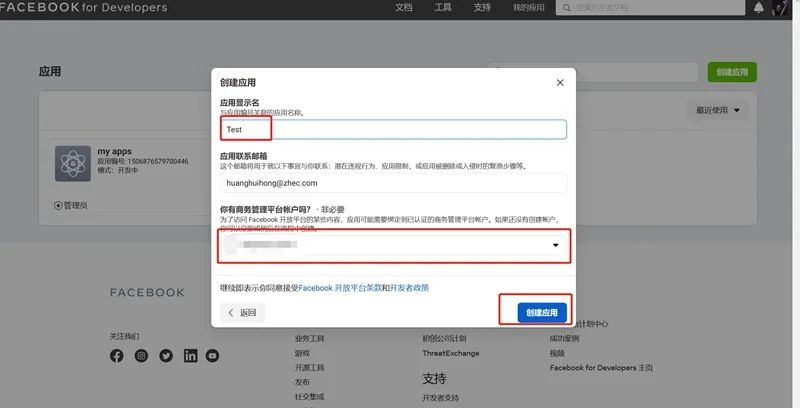
Task: Open 支持 in the top navigation
Action: click(482, 8)
